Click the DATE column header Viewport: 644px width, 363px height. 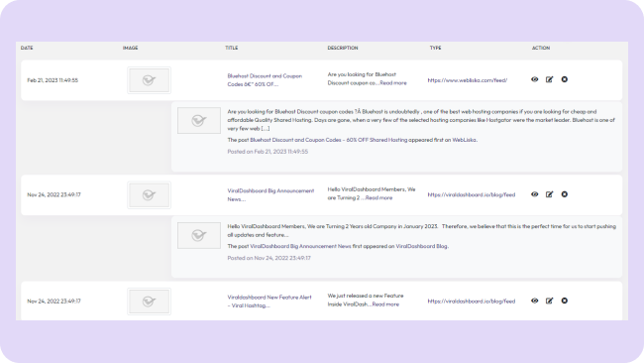pyautogui.click(x=27, y=48)
